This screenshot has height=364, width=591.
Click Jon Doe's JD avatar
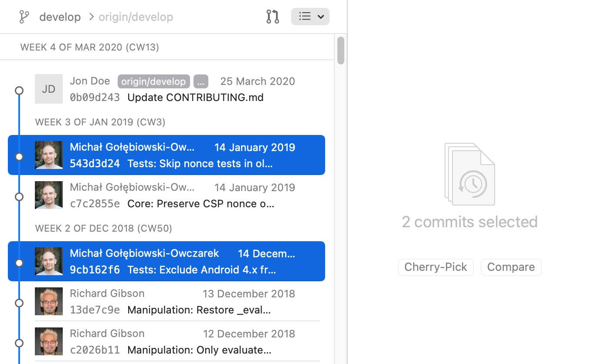tap(49, 89)
